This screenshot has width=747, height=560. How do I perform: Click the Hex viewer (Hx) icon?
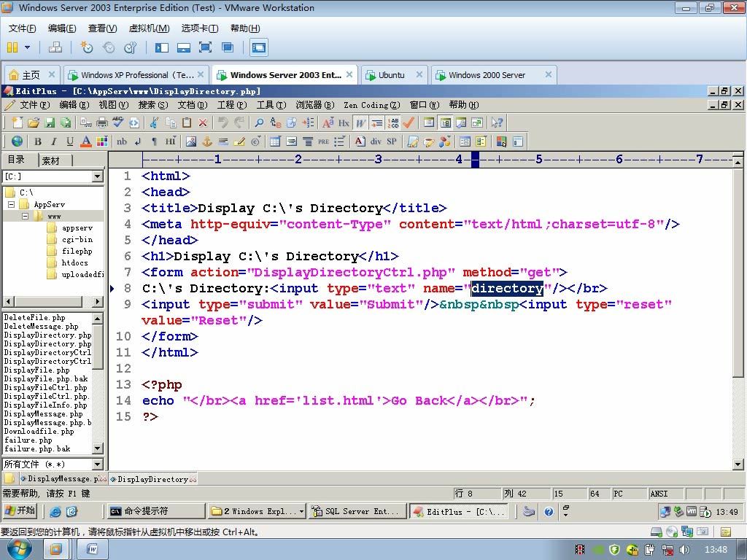344,122
